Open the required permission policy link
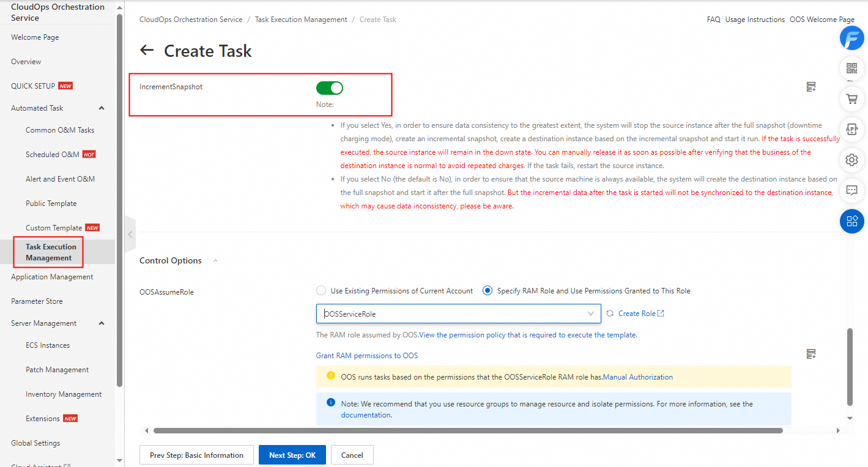This screenshot has height=467, width=868. coord(528,335)
